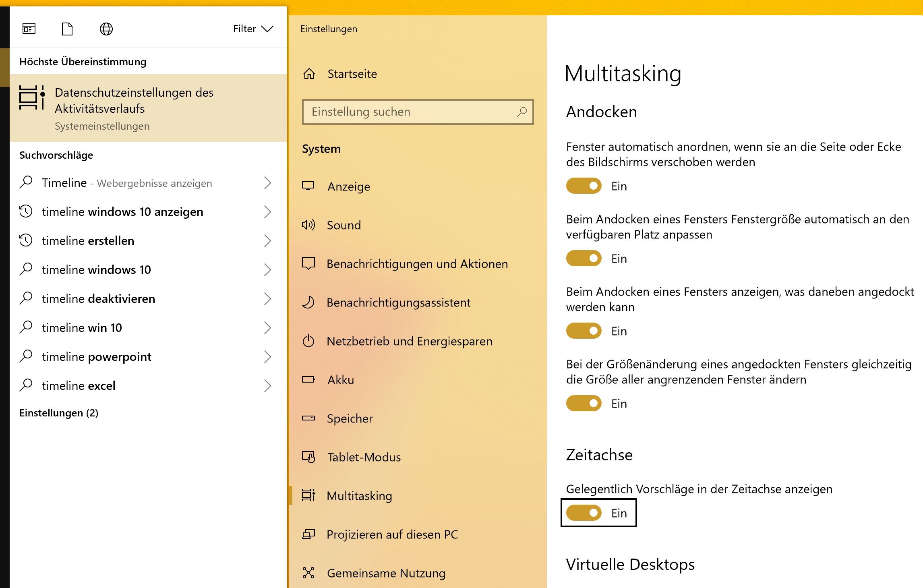The height and width of the screenshot is (588, 923).
Task: Click the Multitasking settings icon
Action: 309,496
